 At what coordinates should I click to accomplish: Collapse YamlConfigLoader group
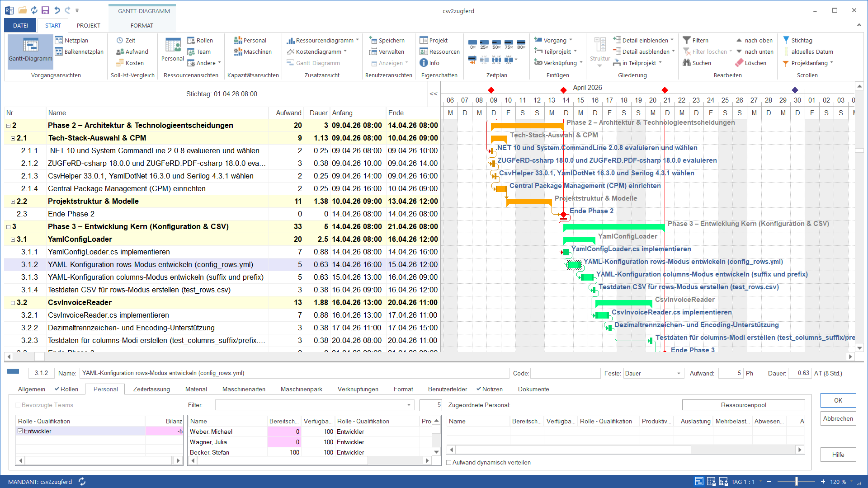pyautogui.click(x=13, y=239)
